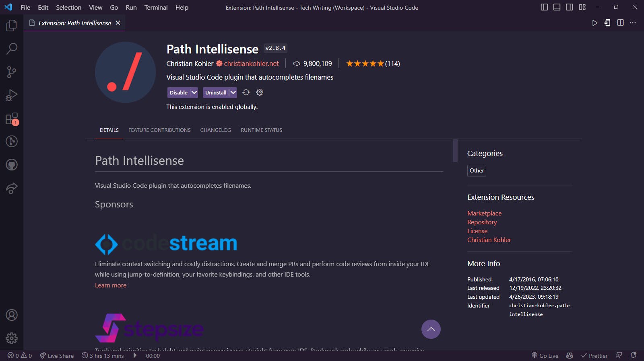Click the CodeStream sponsor logo

click(166, 244)
